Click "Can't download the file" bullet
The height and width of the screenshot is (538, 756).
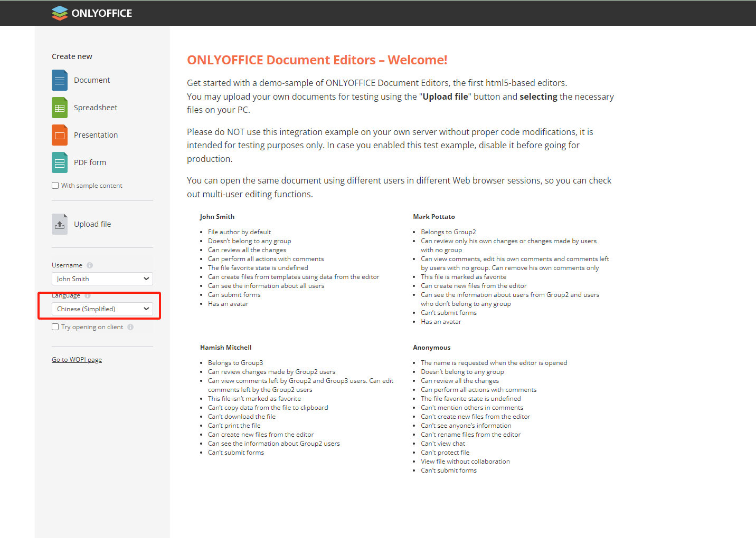(x=242, y=417)
